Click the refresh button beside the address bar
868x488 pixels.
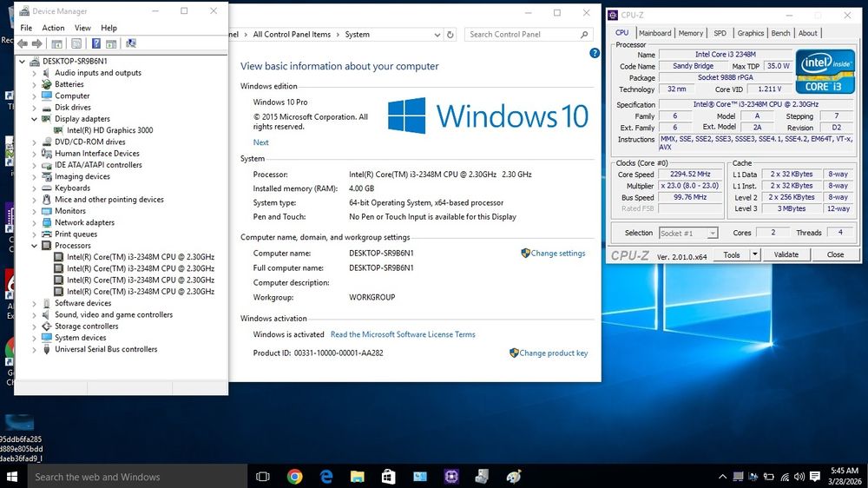pyautogui.click(x=450, y=35)
